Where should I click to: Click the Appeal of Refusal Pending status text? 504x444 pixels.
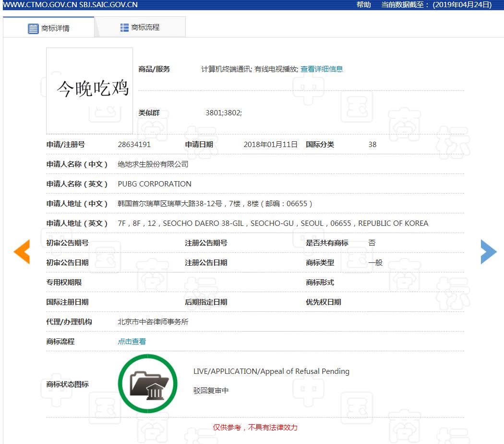(271, 371)
